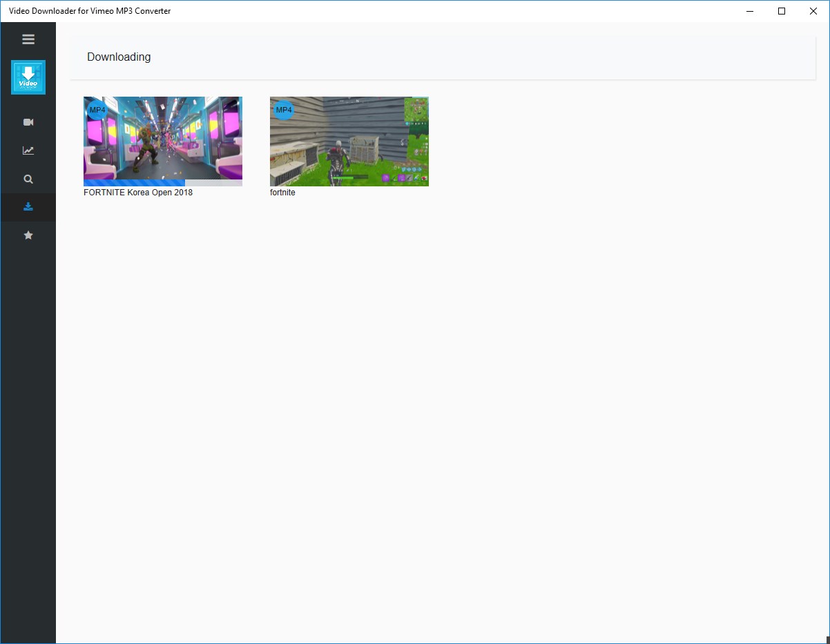Open the fortnite gameplay video thumbnail

349,142
